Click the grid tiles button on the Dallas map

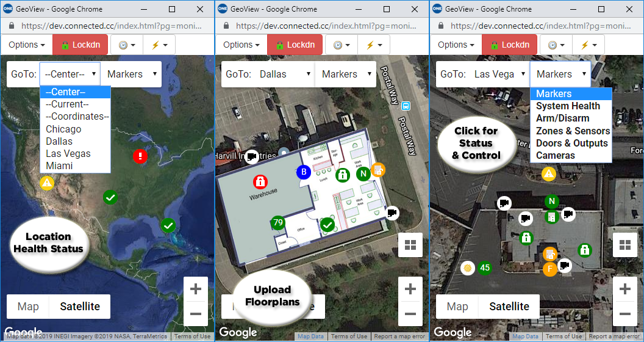tap(410, 245)
